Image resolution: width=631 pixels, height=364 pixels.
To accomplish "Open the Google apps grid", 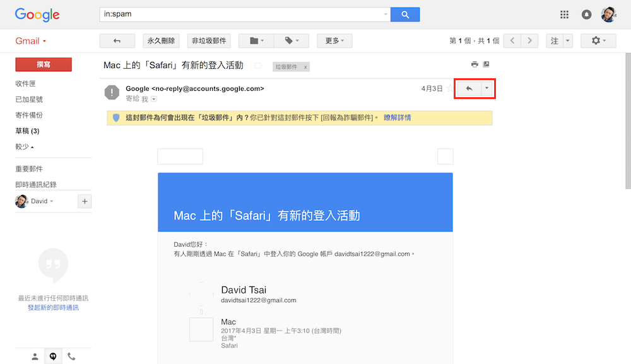I will point(565,15).
